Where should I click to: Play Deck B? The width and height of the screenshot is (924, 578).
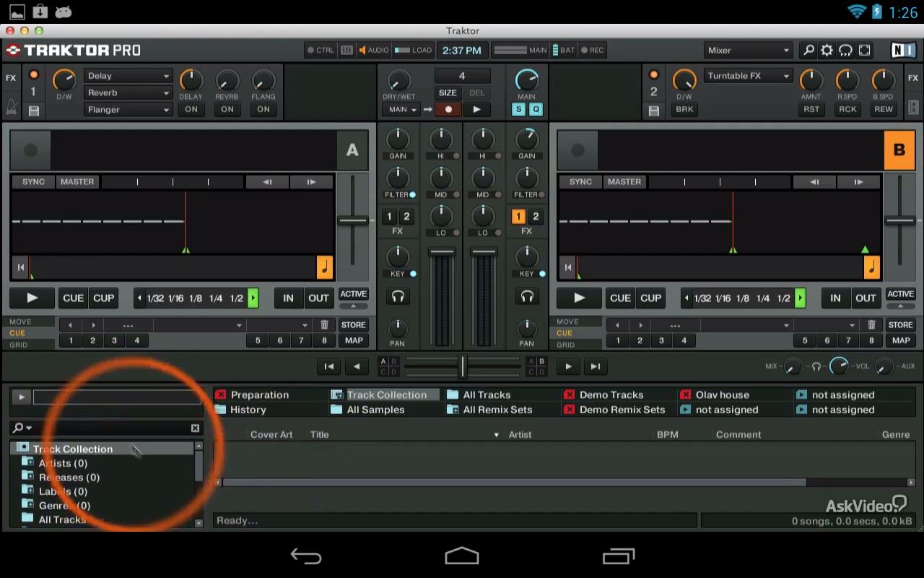(x=579, y=298)
